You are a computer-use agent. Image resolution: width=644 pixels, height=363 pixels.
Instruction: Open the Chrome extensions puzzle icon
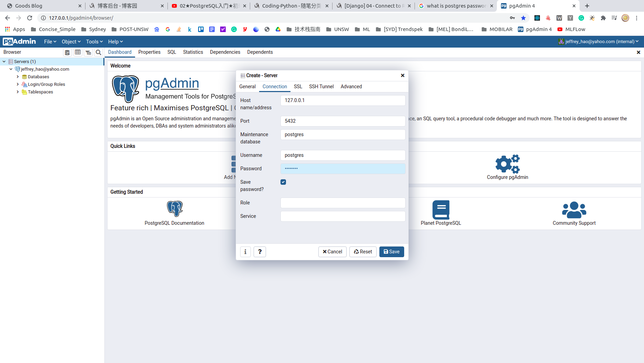pyautogui.click(x=603, y=18)
